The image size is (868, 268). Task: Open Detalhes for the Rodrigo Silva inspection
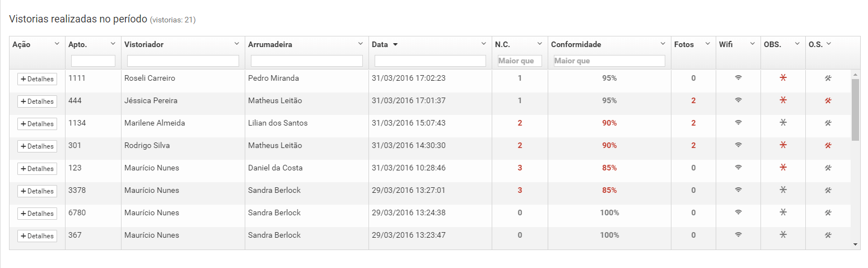click(37, 146)
